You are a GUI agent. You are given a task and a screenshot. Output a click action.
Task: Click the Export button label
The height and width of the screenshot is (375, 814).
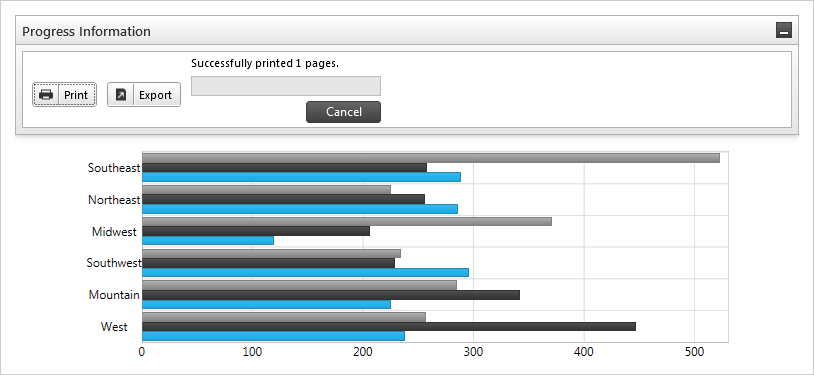[x=155, y=95]
